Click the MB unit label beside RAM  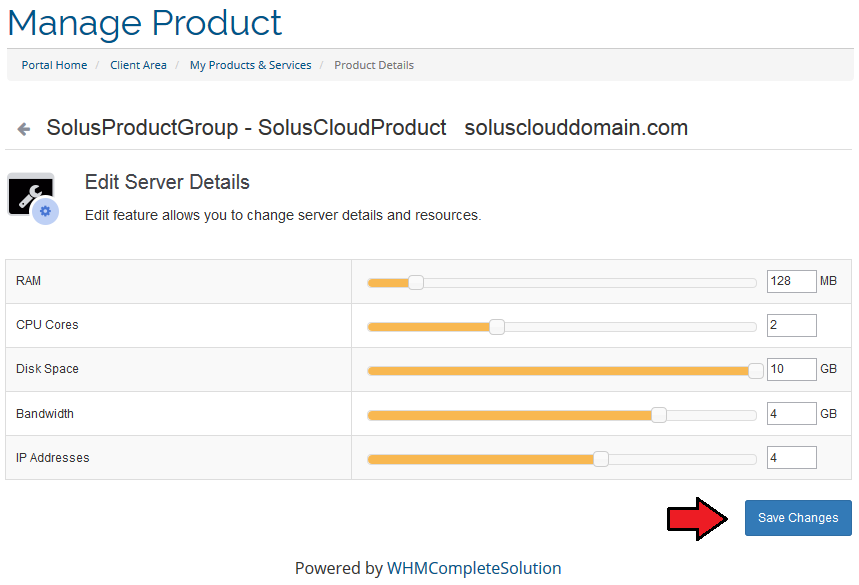[828, 281]
